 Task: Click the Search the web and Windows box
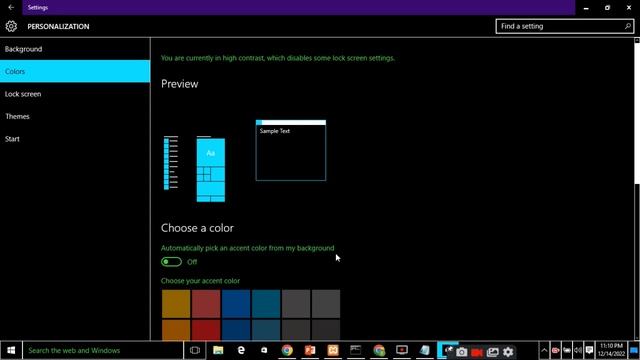tap(103, 350)
